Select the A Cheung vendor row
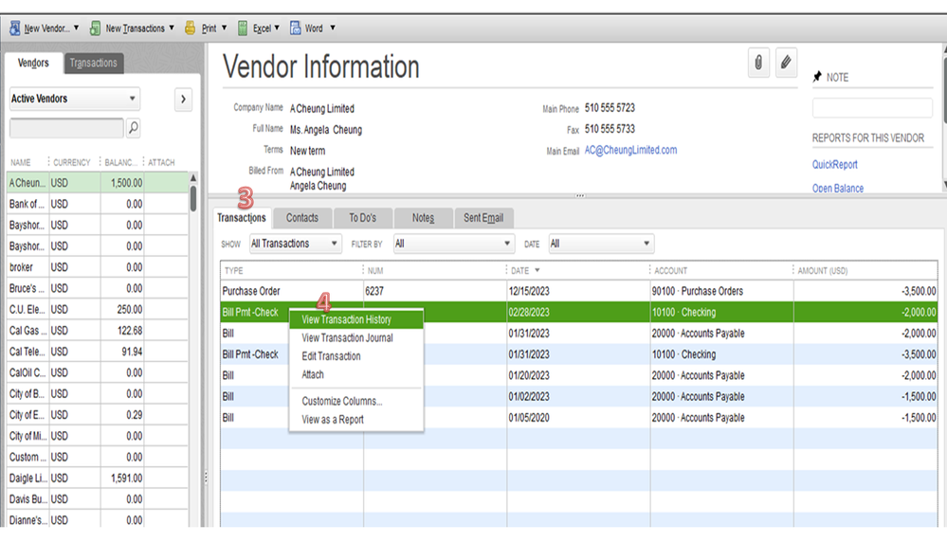The image size is (947, 560). pyautogui.click(x=98, y=183)
